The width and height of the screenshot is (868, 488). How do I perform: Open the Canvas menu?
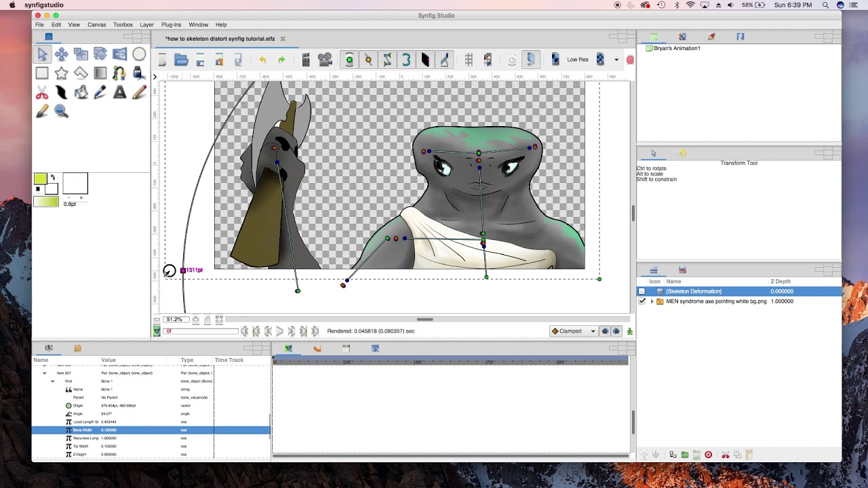tap(96, 24)
